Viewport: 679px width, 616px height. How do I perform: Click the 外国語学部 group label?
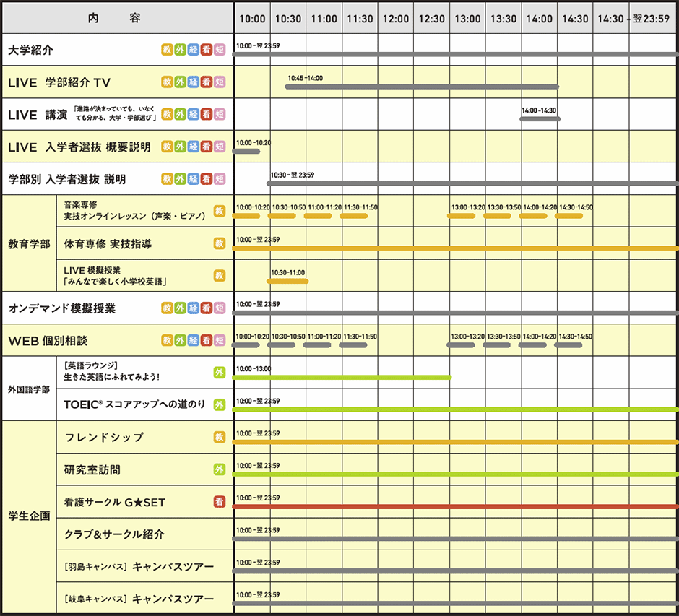(29, 389)
